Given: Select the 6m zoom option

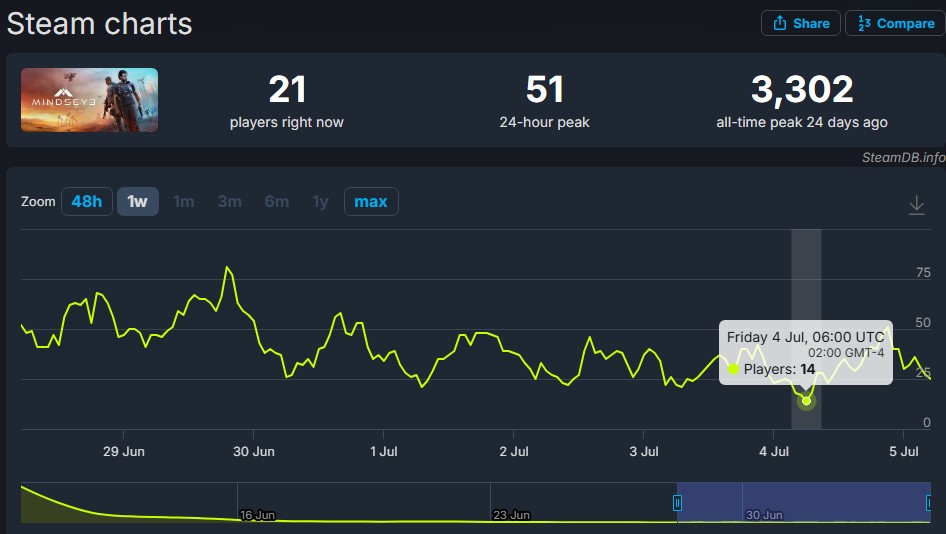Looking at the screenshot, I should coord(276,202).
